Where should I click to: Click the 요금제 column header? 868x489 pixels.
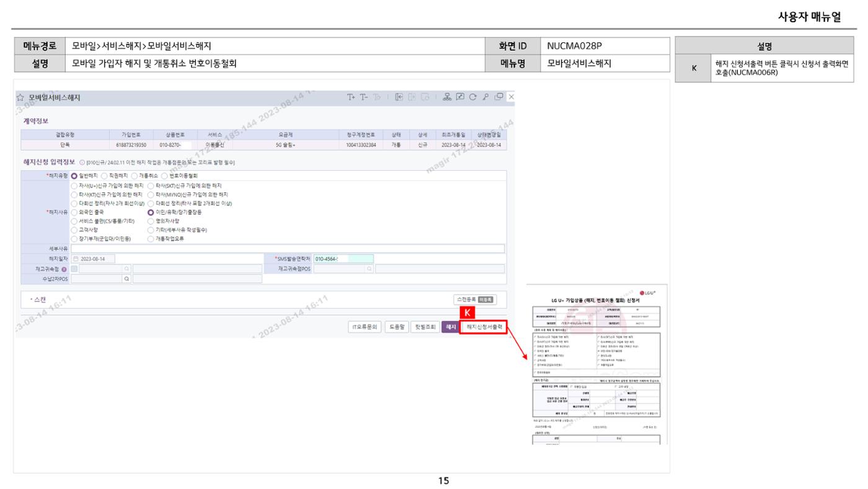point(286,134)
